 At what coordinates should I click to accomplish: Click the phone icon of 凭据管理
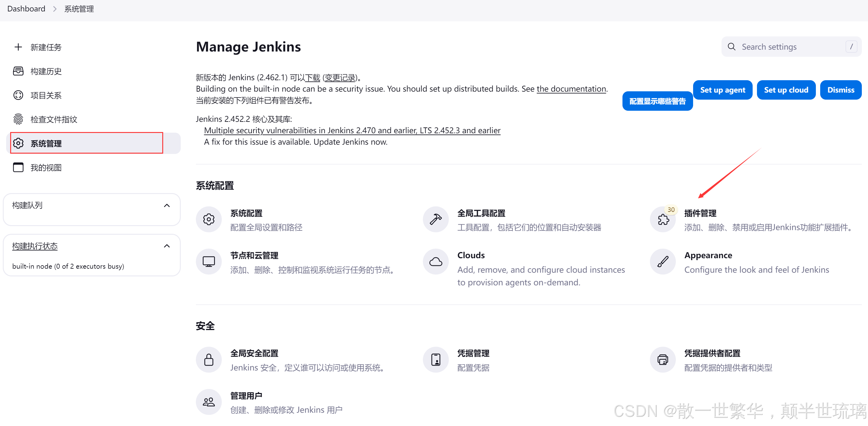pyautogui.click(x=436, y=360)
